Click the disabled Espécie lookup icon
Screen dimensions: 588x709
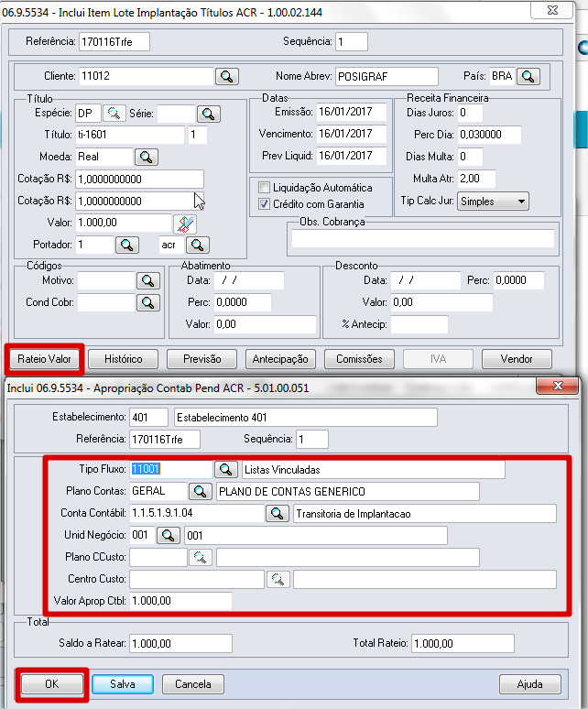tap(114, 113)
